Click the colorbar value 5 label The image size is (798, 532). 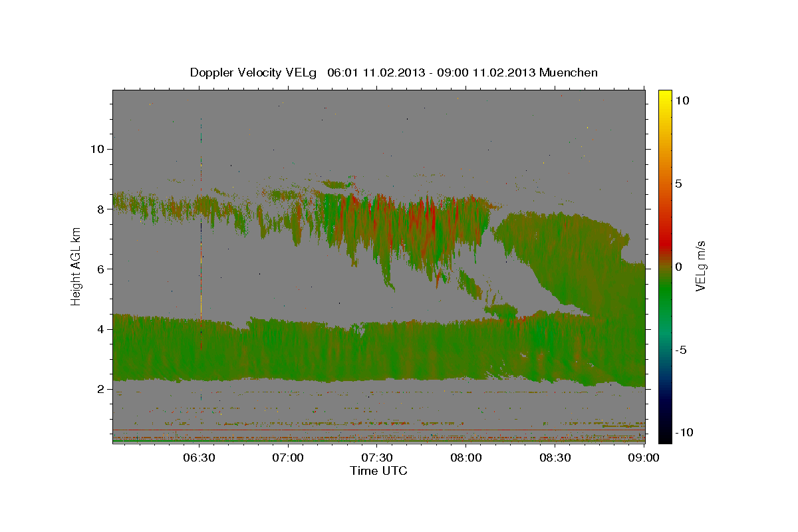[678, 183]
